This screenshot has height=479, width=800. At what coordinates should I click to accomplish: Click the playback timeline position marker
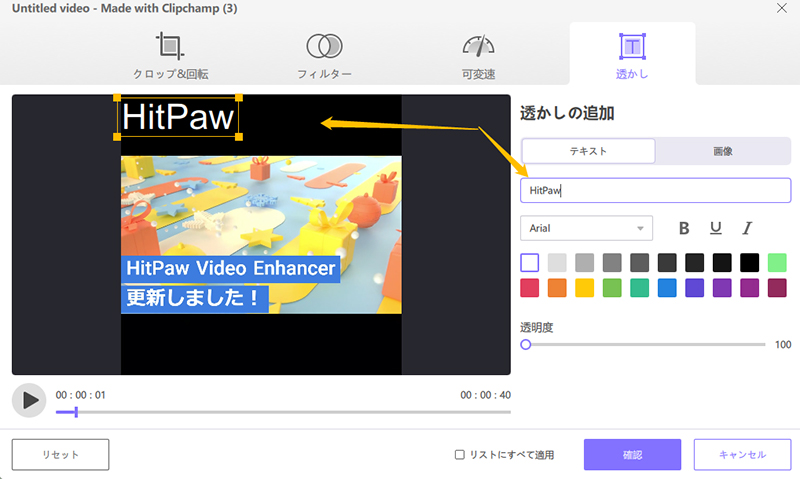click(76, 412)
